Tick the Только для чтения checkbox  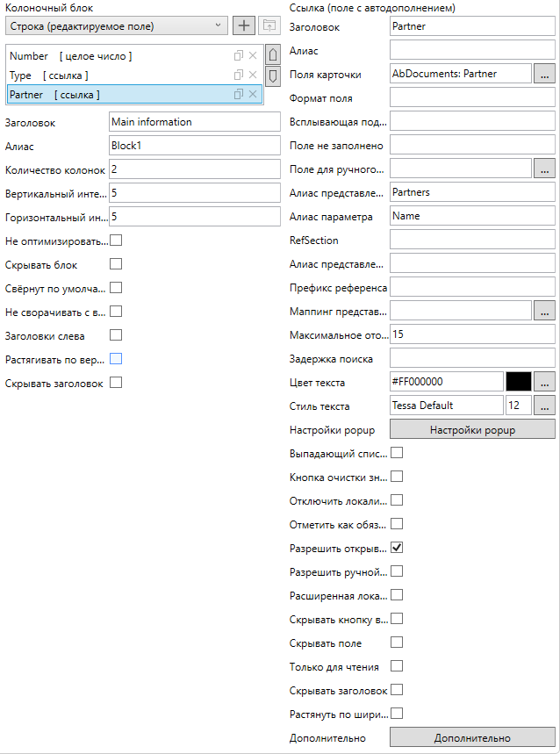point(397,666)
